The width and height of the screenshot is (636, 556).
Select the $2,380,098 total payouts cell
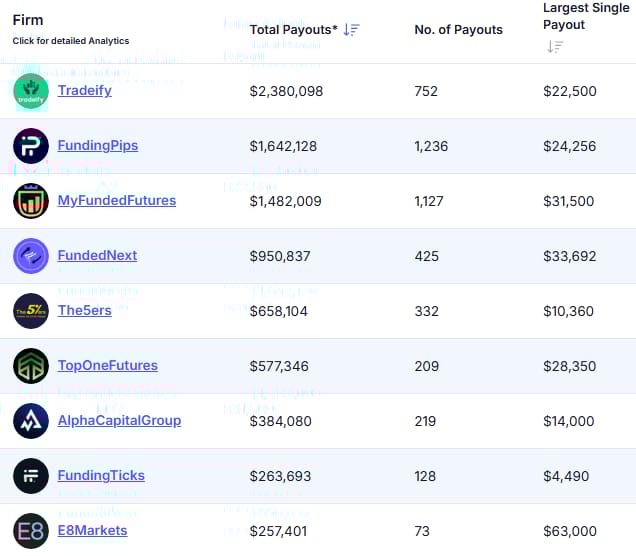pyautogui.click(x=286, y=91)
